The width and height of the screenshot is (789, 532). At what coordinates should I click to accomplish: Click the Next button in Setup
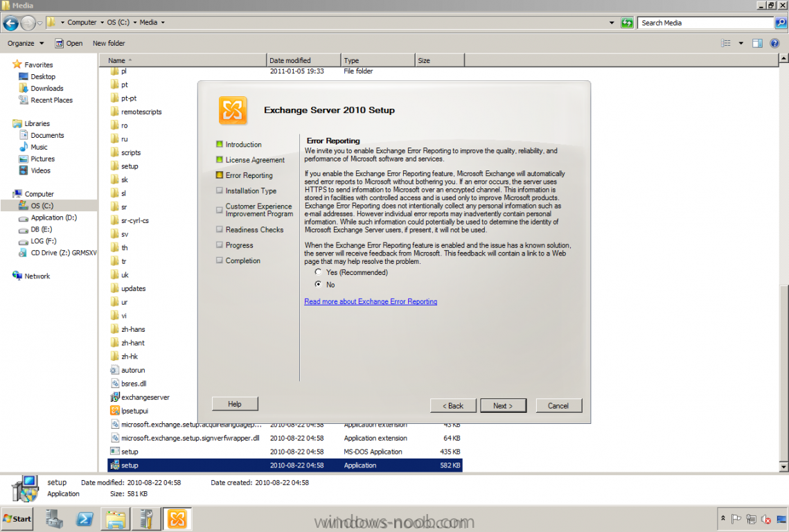(503, 406)
